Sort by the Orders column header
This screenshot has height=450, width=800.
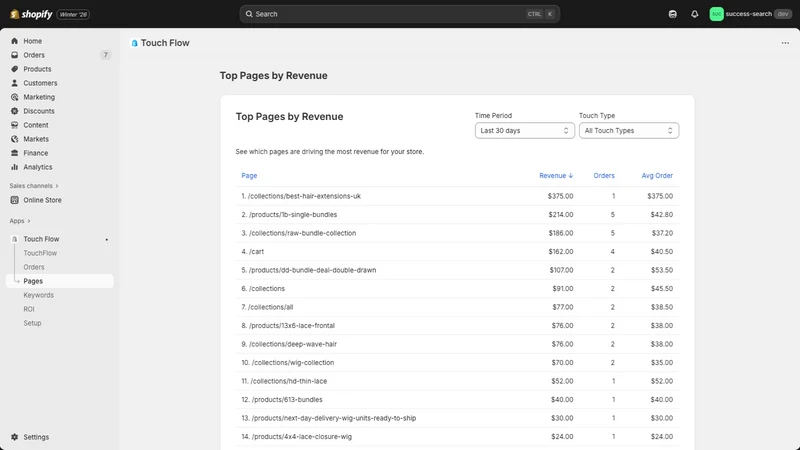604,176
